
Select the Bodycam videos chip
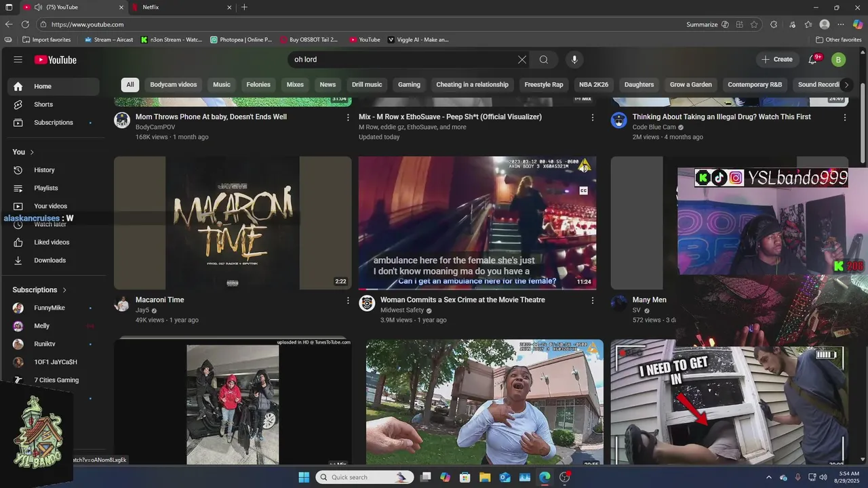(174, 85)
